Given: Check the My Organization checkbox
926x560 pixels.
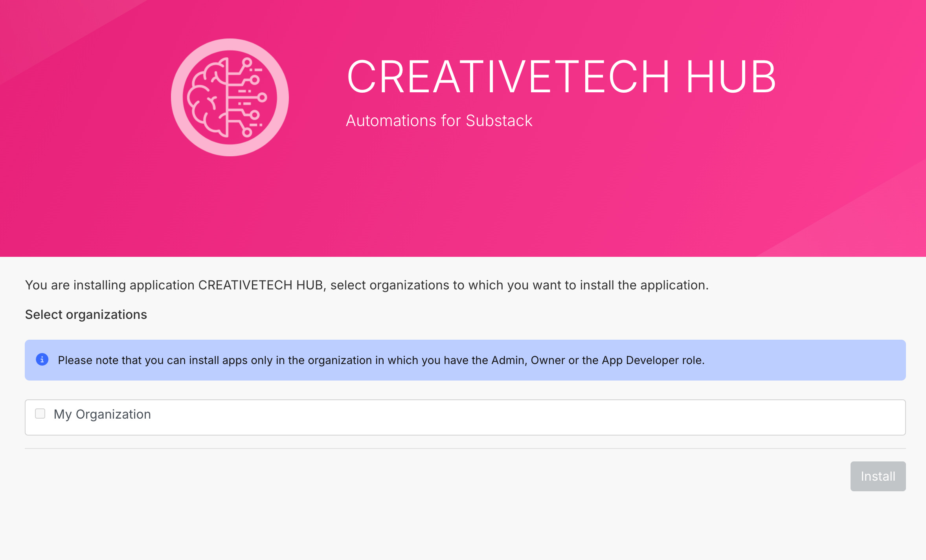Looking at the screenshot, I should click(x=40, y=414).
